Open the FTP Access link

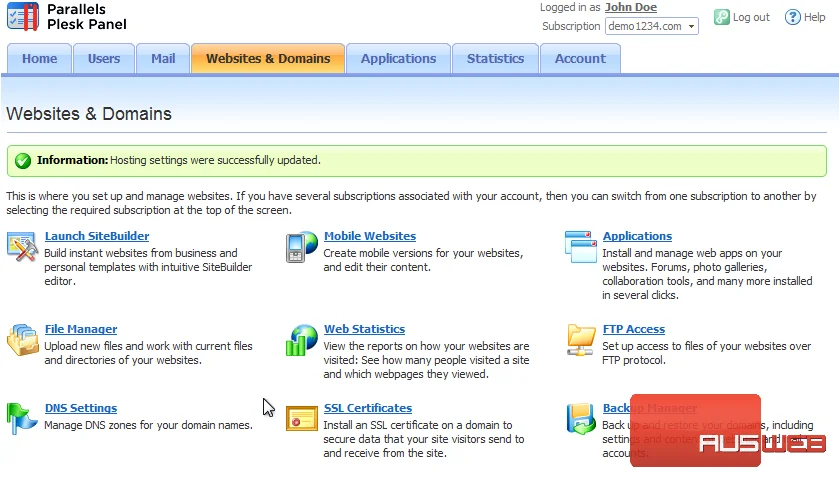(634, 329)
